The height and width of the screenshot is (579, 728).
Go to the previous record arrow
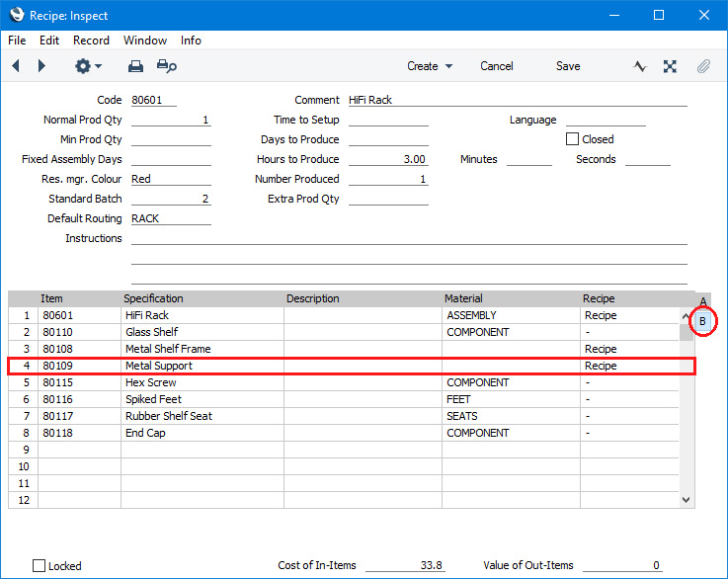(x=16, y=66)
